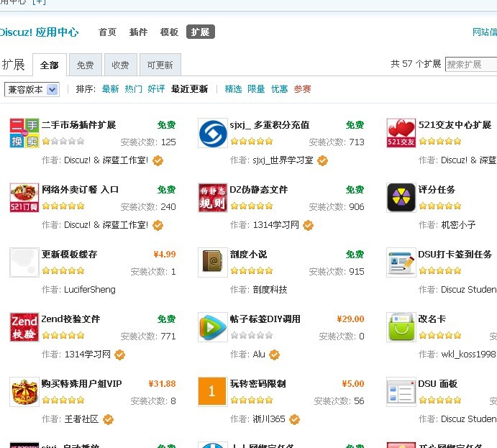Filter by 精选 extensions
The height and width of the screenshot is (448, 497).
(233, 89)
